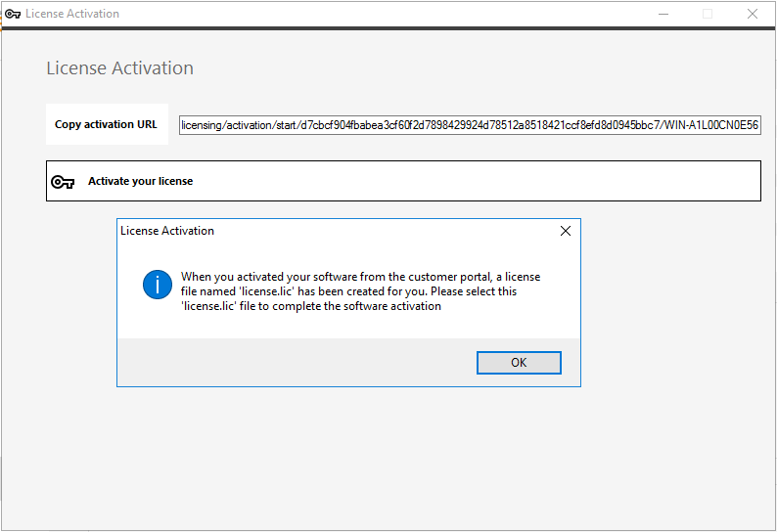Click the blue information icon in the dialog
The image size is (777, 532).
pyautogui.click(x=157, y=285)
